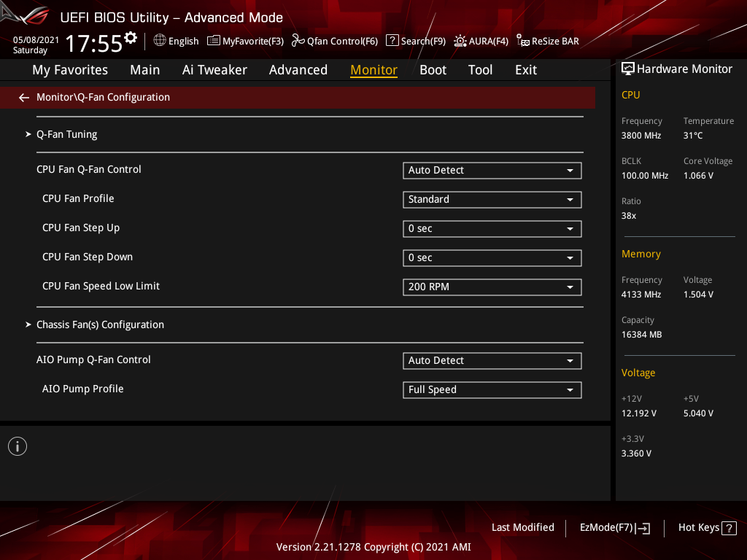Expand the Q-Fan Tuning submenu
This screenshot has width=747, height=560.
coord(66,134)
